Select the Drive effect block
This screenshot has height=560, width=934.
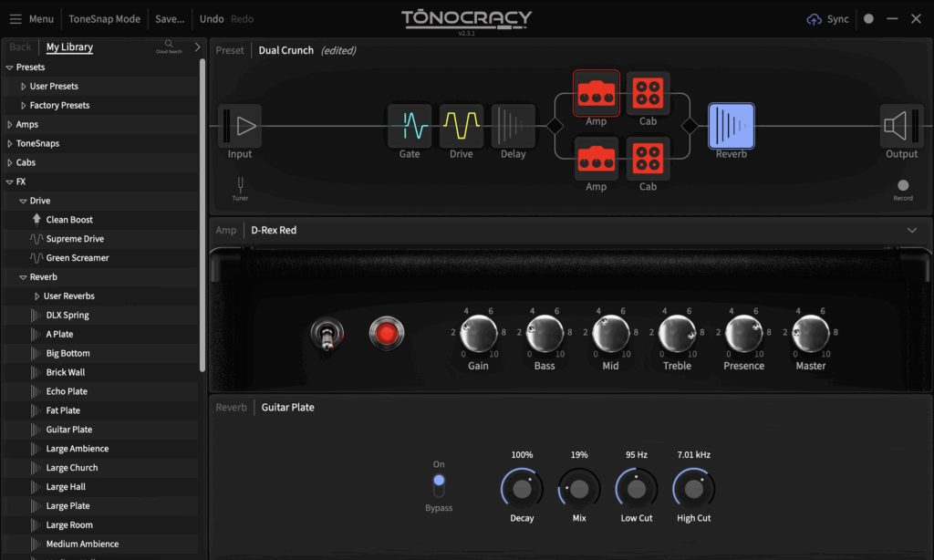461,126
